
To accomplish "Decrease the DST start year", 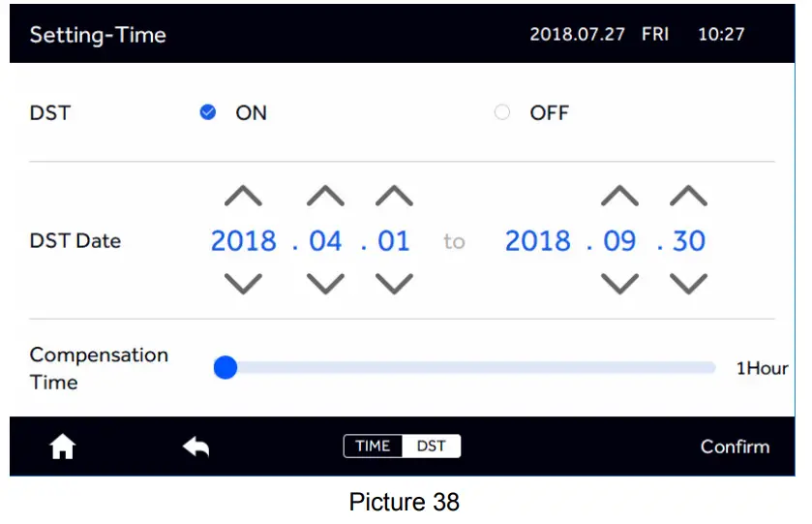I will point(243,284).
